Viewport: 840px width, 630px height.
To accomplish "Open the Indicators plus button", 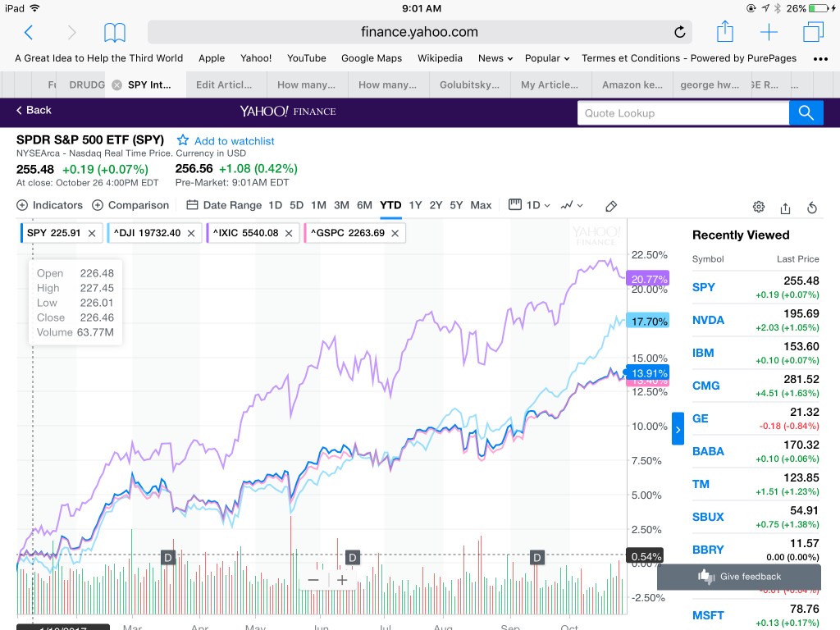I will coord(22,205).
